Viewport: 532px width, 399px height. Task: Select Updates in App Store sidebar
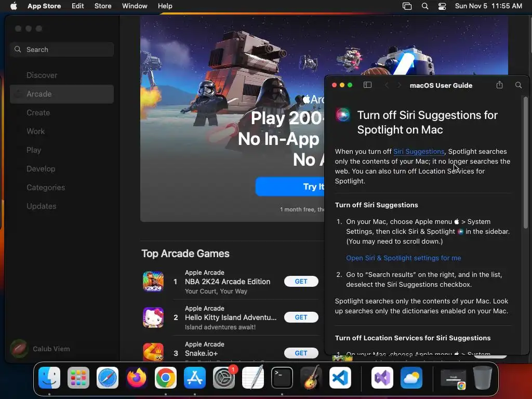pyautogui.click(x=62, y=206)
